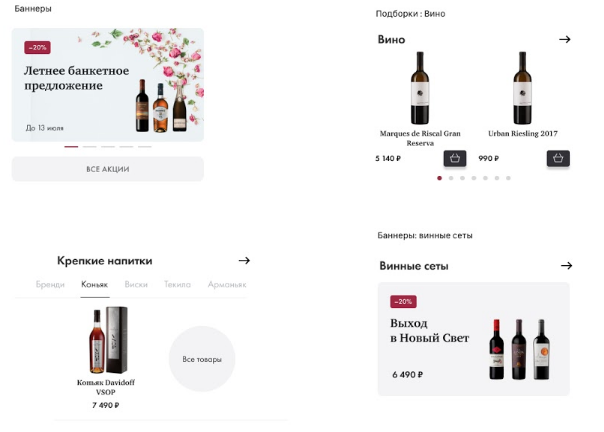Image resolution: width=604 pixels, height=432 pixels.
Task: Click the round Все товары button
Action: point(201,358)
